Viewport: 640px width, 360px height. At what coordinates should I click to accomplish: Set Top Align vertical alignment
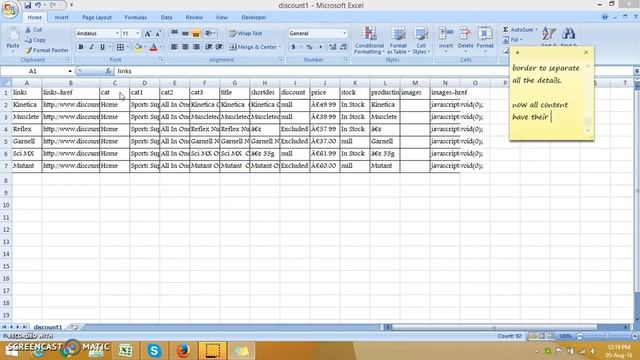click(174, 33)
